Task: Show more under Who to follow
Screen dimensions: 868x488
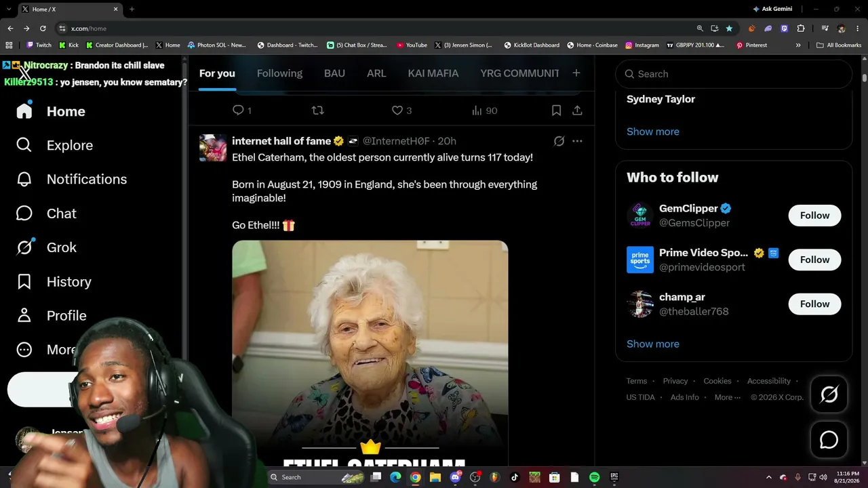Action: [x=653, y=344]
